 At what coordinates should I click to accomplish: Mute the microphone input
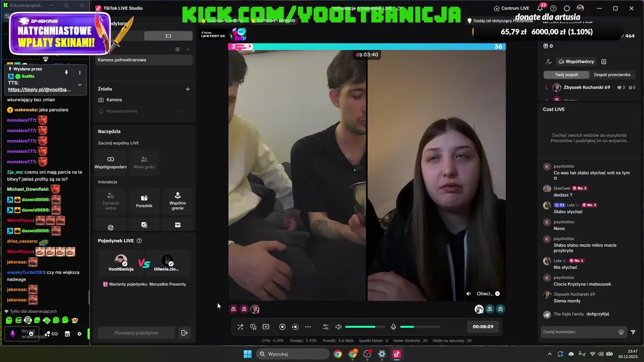coord(393,327)
